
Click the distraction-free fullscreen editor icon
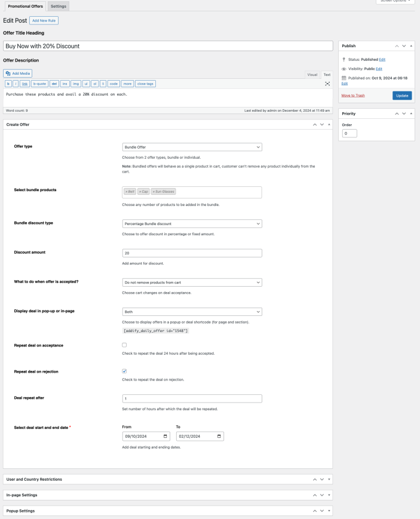pos(327,84)
